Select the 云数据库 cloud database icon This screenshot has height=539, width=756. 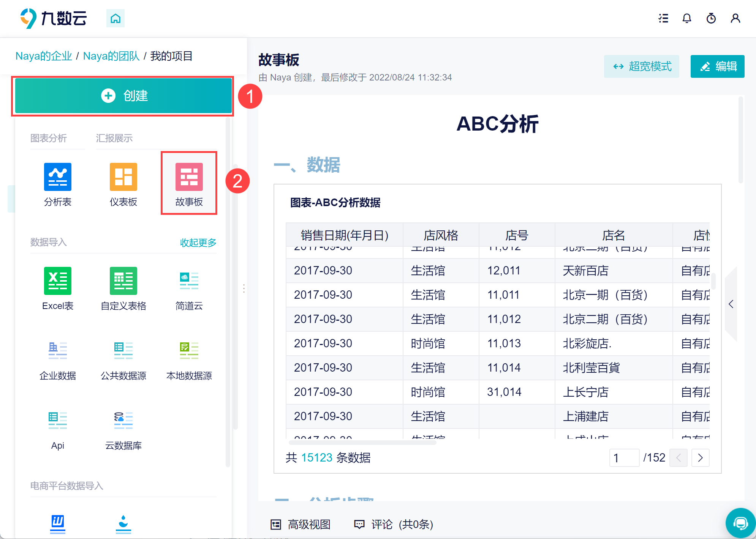click(x=123, y=421)
